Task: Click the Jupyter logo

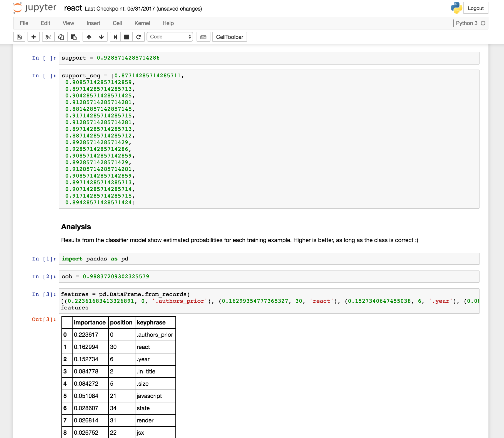Action: click(35, 8)
